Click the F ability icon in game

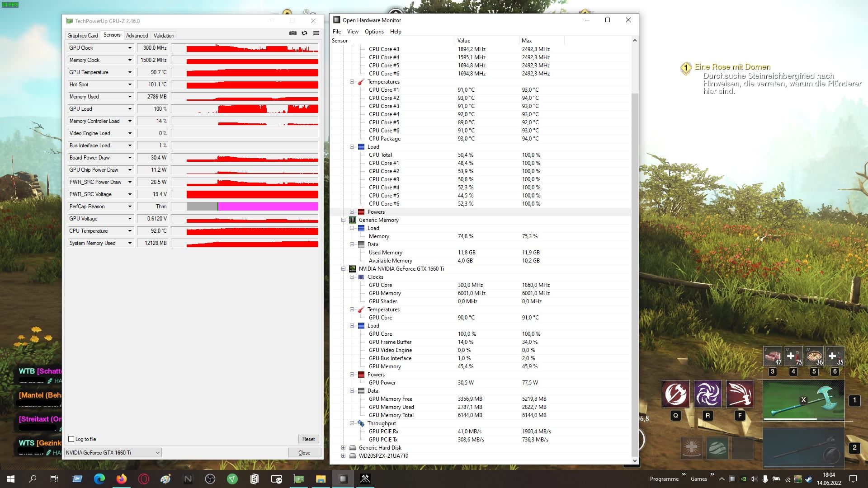point(740,394)
